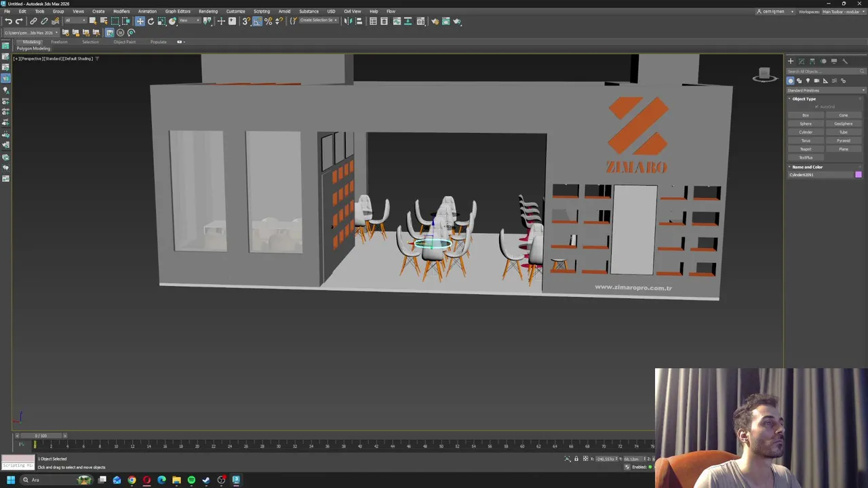Open the Hierarchy command panel tab
The image size is (868, 488).
click(x=812, y=61)
